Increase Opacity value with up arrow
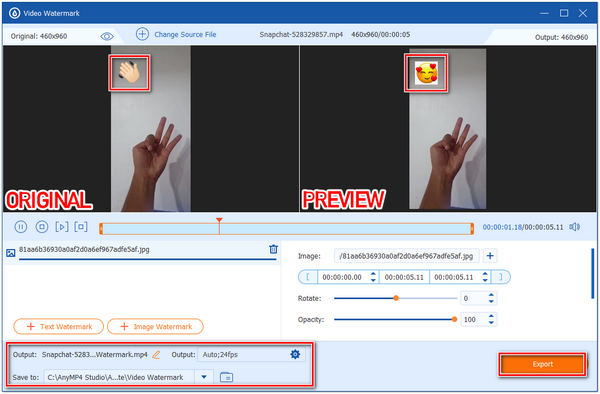The width and height of the screenshot is (600, 394). 491,316
